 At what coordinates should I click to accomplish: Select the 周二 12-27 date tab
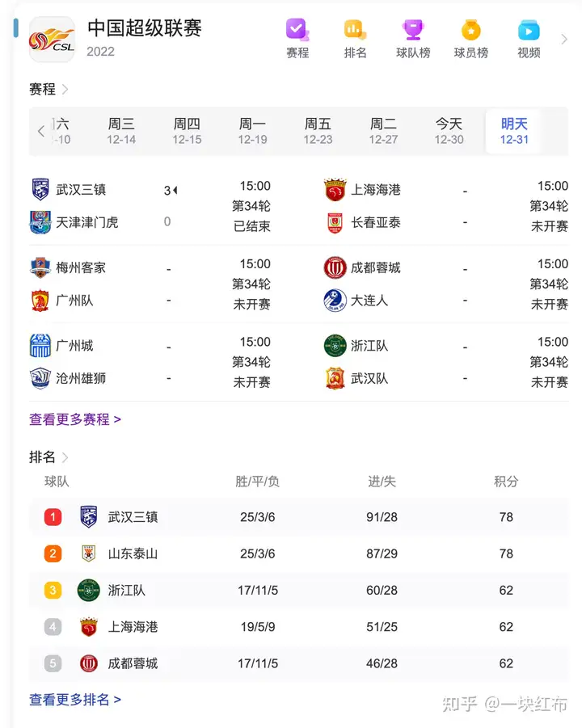tap(383, 132)
